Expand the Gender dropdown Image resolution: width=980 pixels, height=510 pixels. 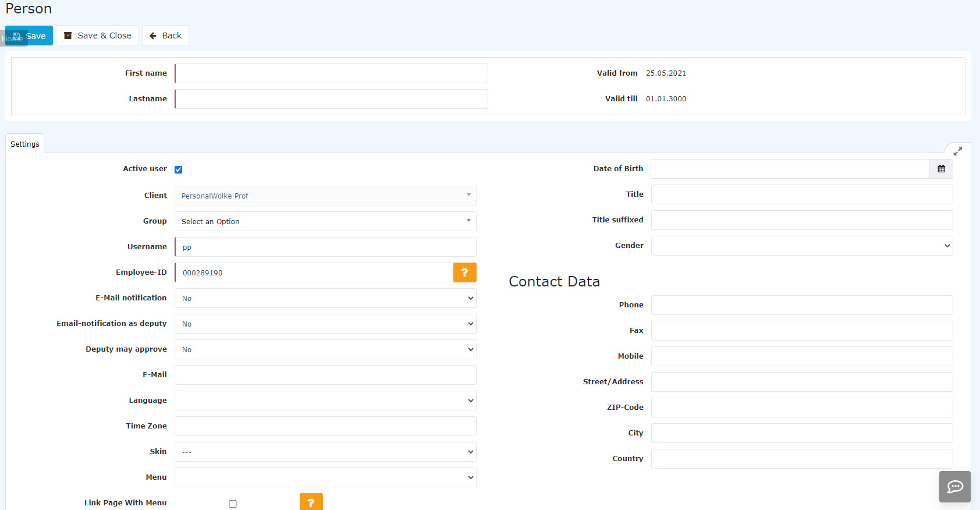pos(802,246)
